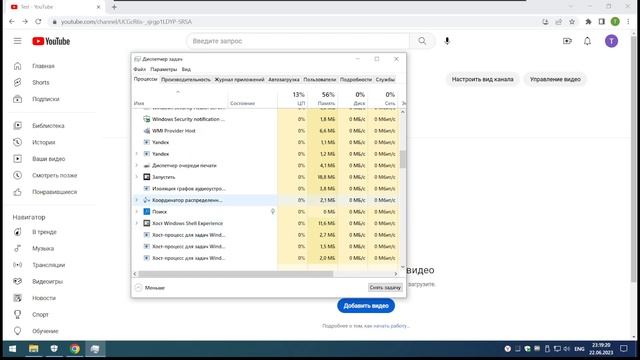Screen dimensions: 640x360
Task: Expand the second Yandex process row
Action: [x=137, y=154]
